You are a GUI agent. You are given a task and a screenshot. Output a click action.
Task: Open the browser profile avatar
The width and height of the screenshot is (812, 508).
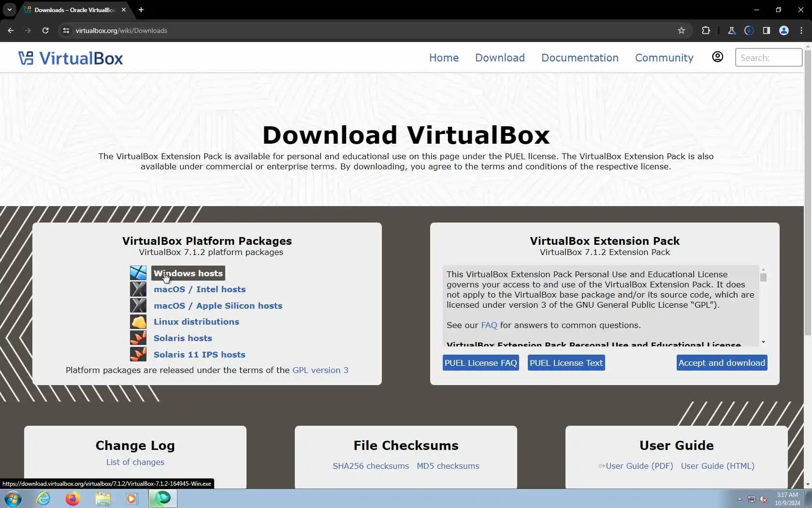[784, 30]
